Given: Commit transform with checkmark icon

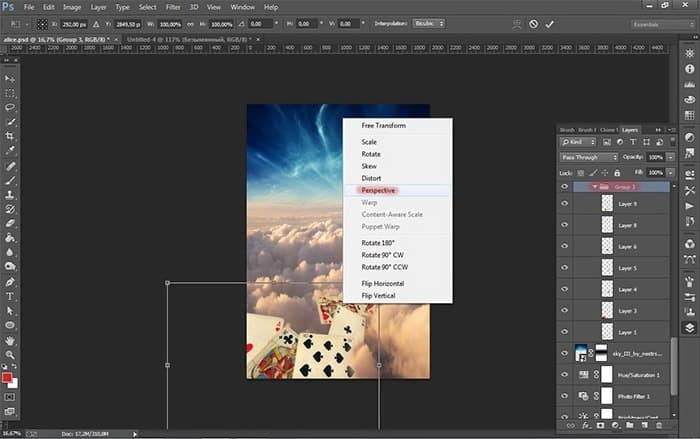Looking at the screenshot, I should click(x=549, y=23).
